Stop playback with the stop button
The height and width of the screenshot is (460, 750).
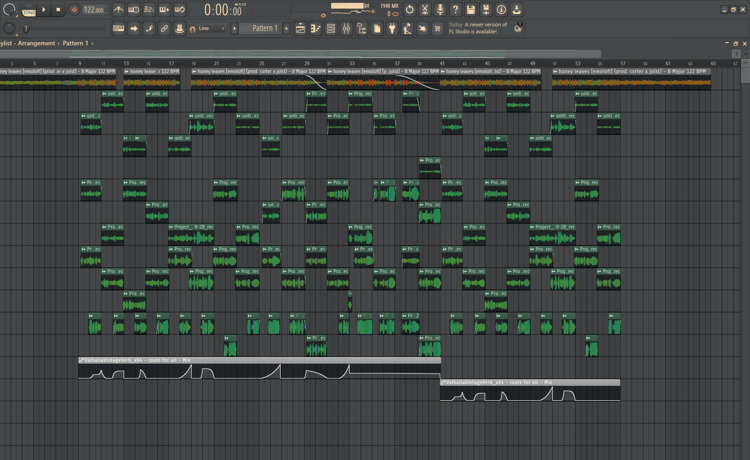pos(58,9)
